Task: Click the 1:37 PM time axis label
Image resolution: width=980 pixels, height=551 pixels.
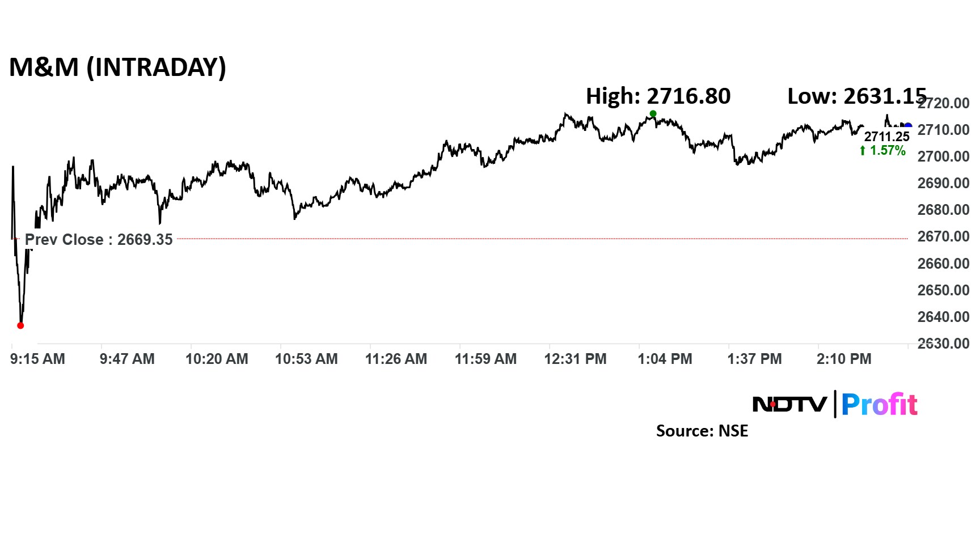Action: (754, 359)
